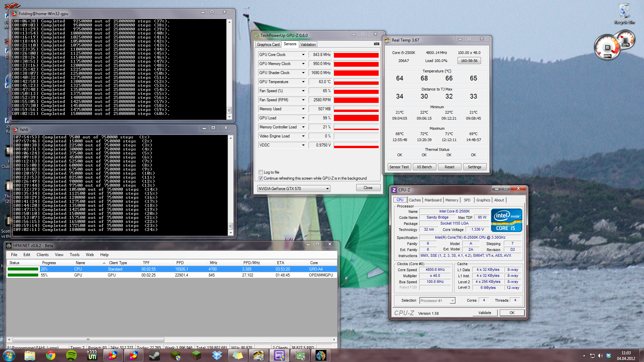Open Spotify from the taskbar
The width and height of the screenshot is (644, 362).
71,355
